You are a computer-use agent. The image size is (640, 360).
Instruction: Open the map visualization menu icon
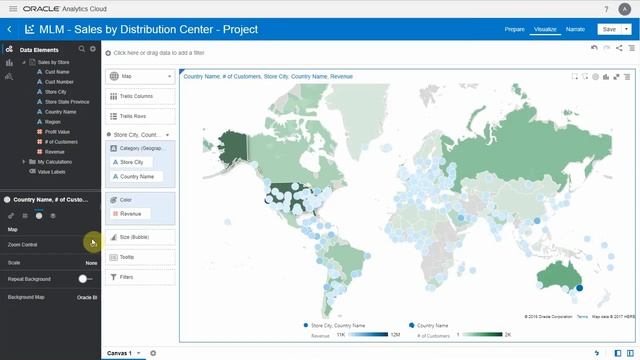click(627, 76)
